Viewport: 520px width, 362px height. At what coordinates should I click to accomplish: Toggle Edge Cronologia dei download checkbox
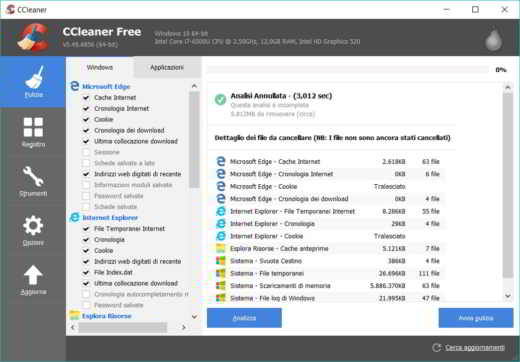86,130
